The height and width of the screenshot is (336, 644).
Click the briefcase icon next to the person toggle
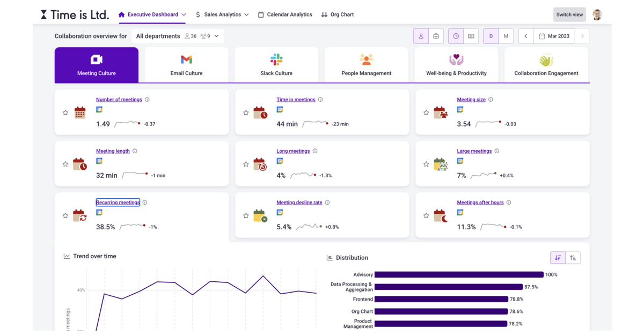(436, 36)
